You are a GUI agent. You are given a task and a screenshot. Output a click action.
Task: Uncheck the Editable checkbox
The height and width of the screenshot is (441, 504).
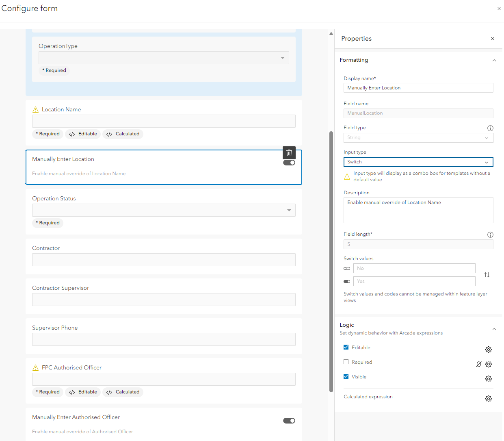pos(346,347)
